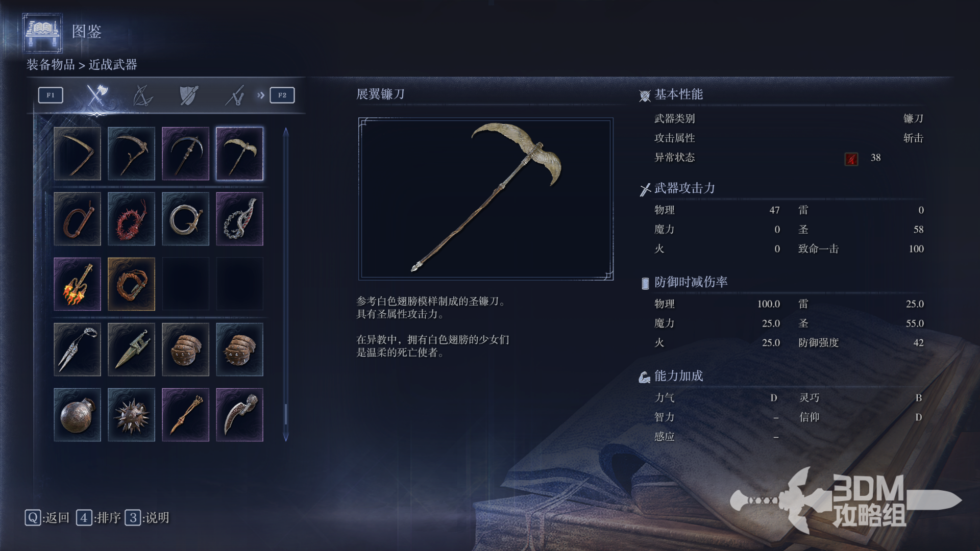Click the F2 next category button
Image resolution: width=980 pixels, height=551 pixels.
(282, 95)
